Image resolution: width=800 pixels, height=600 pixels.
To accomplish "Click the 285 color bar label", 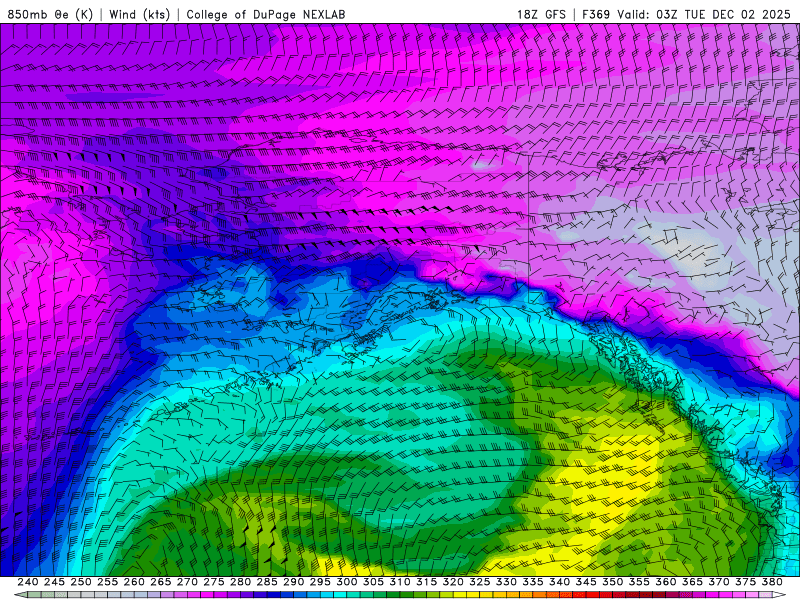I will pyautogui.click(x=267, y=582).
